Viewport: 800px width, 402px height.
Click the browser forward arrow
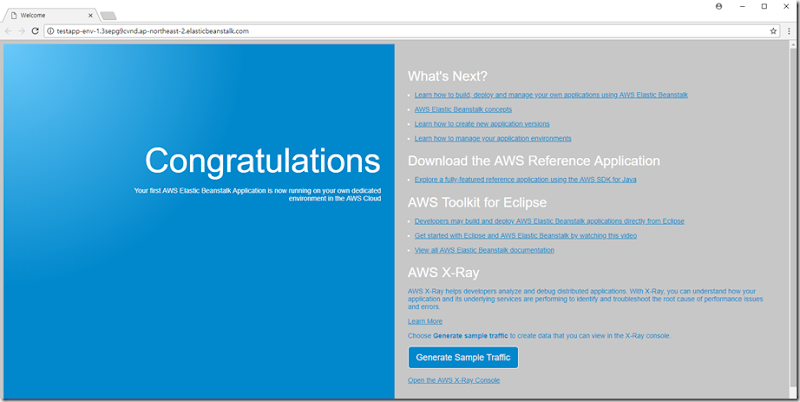click(21, 31)
